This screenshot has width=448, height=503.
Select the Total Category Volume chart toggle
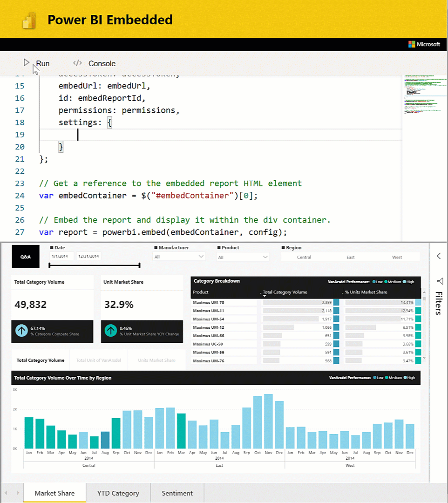pos(41,360)
